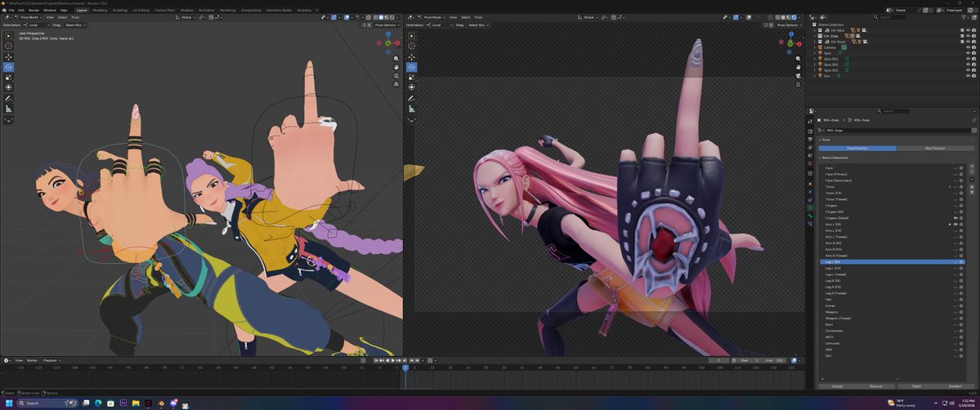This screenshot has height=410, width=980.
Task: Click the Assign button for bone collections
Action: (838, 386)
